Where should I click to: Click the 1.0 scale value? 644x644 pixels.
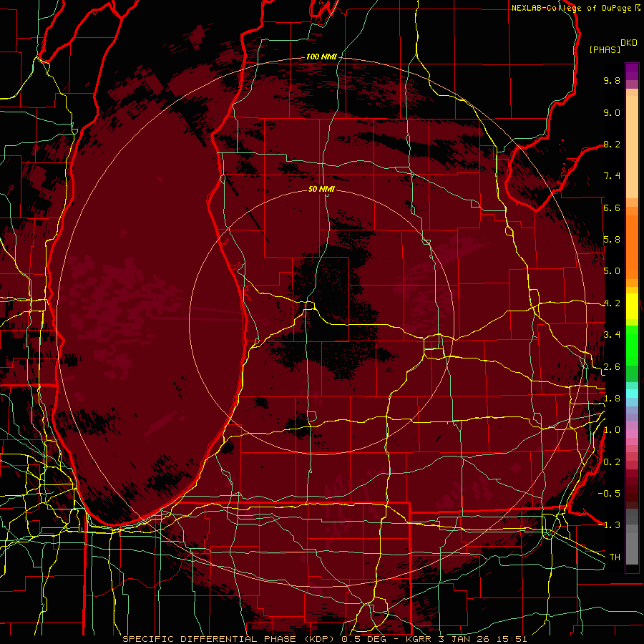tap(612, 430)
